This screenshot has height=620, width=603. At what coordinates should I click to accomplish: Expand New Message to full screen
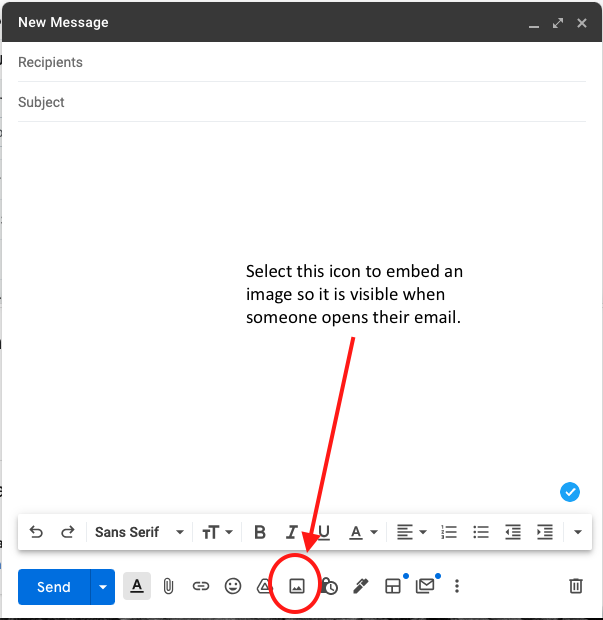[x=558, y=23]
